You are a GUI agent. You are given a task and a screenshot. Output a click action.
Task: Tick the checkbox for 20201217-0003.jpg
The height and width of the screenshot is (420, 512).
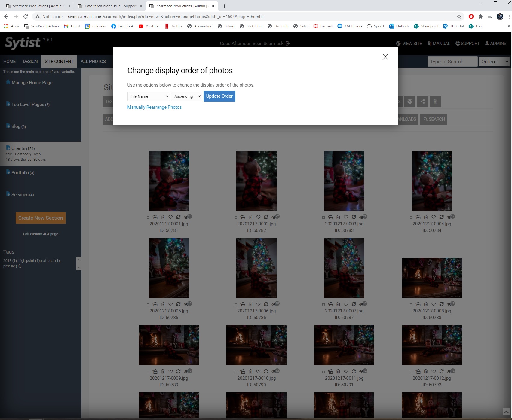click(x=323, y=217)
